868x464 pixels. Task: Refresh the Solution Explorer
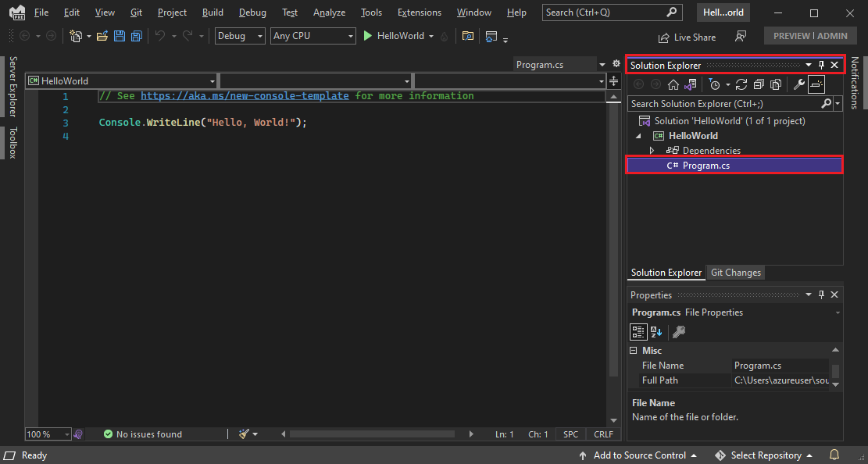point(741,84)
